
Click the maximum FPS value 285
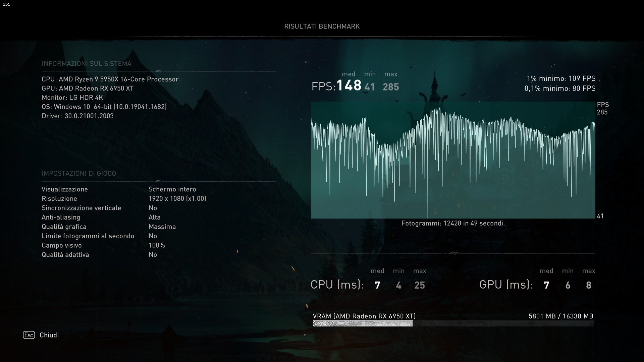(391, 87)
